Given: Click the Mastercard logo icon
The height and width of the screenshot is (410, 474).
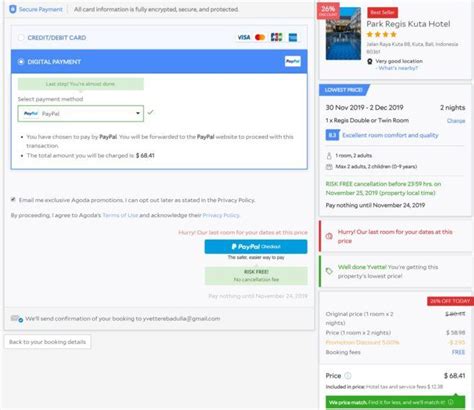Looking at the screenshot, I should coord(260,37).
